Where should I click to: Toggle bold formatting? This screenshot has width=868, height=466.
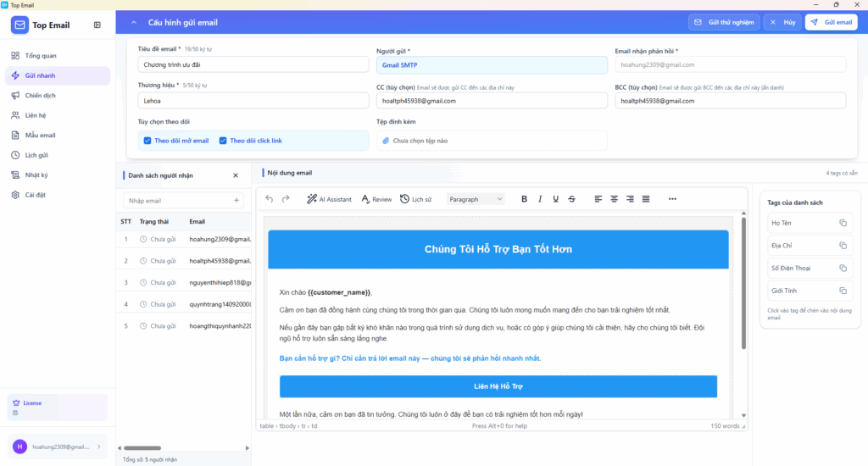tap(524, 199)
